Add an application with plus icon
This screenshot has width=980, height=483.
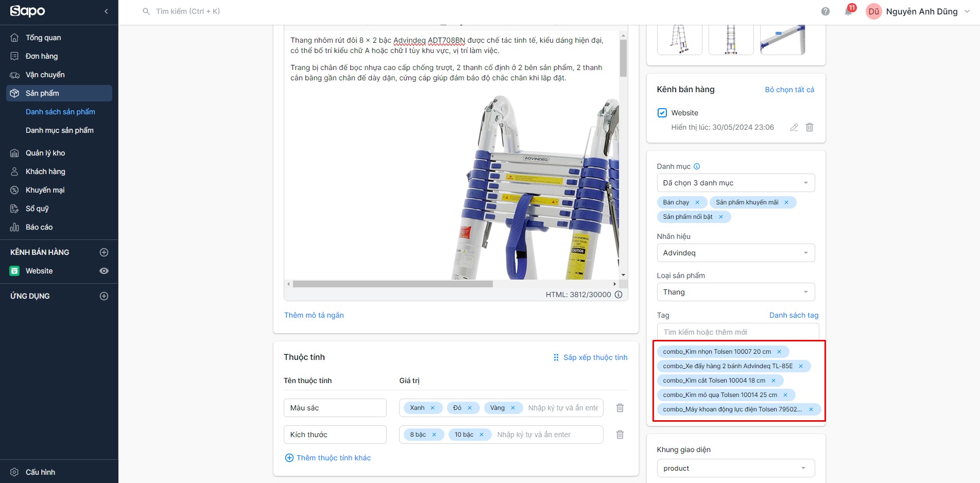[x=104, y=296]
